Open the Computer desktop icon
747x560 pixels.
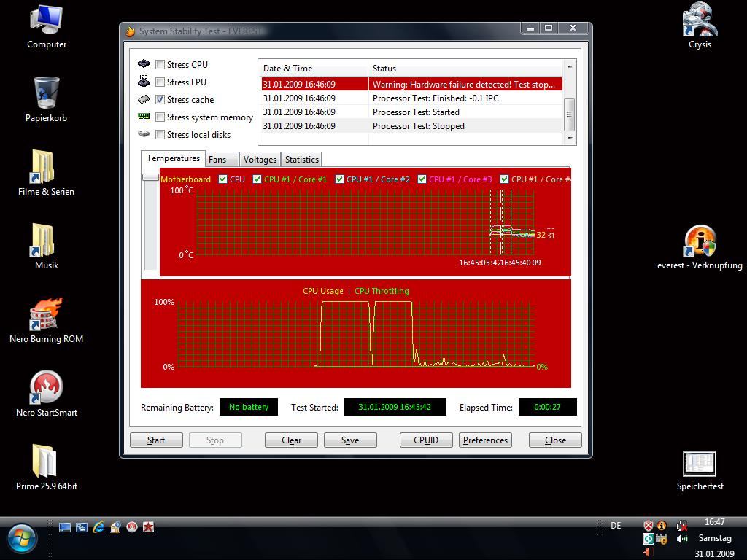click(x=46, y=27)
